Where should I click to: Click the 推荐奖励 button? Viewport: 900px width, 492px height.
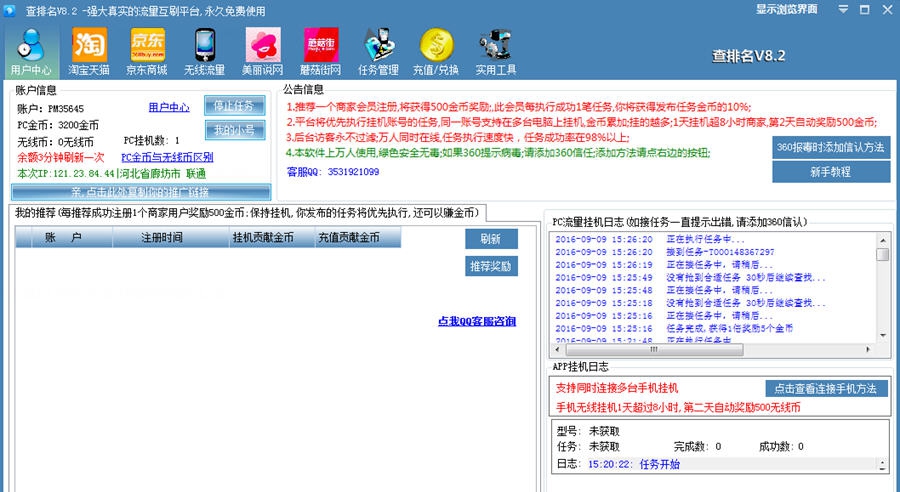point(491,266)
